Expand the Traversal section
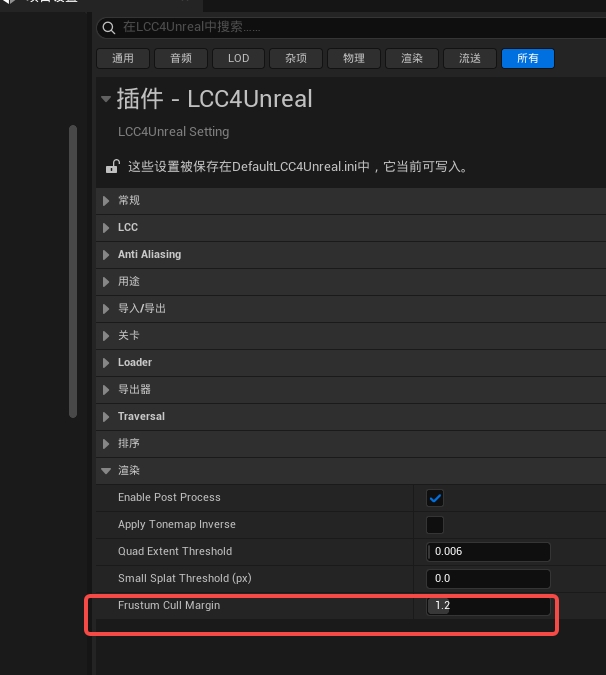Image resolution: width=606 pixels, height=675 pixels. point(106,417)
